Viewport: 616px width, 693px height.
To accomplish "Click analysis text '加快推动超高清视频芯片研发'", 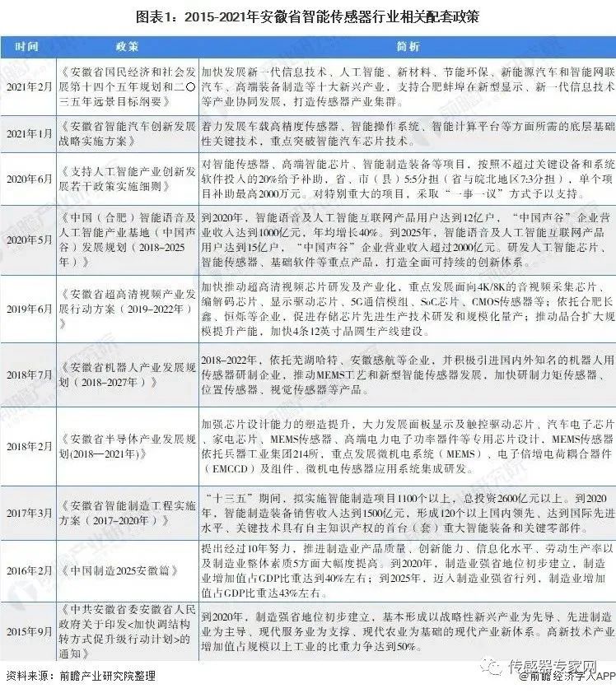I will [408, 309].
